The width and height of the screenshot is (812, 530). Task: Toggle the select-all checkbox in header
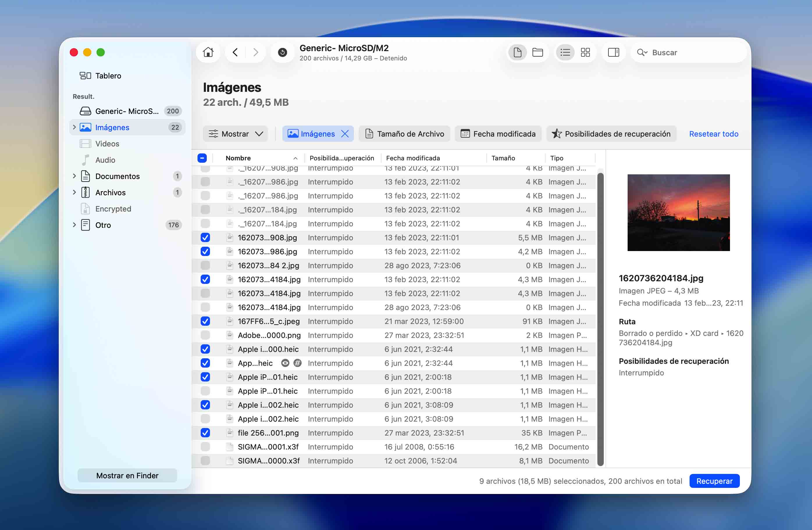(x=202, y=158)
